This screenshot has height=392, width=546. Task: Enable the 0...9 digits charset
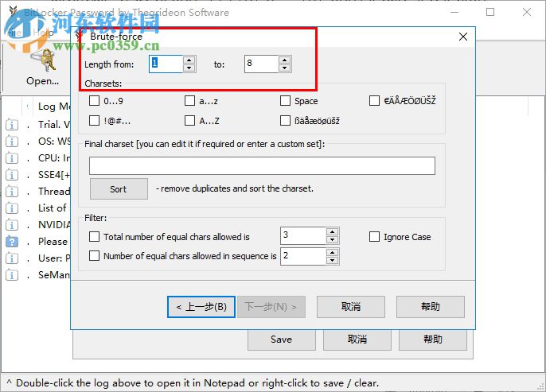(94, 101)
